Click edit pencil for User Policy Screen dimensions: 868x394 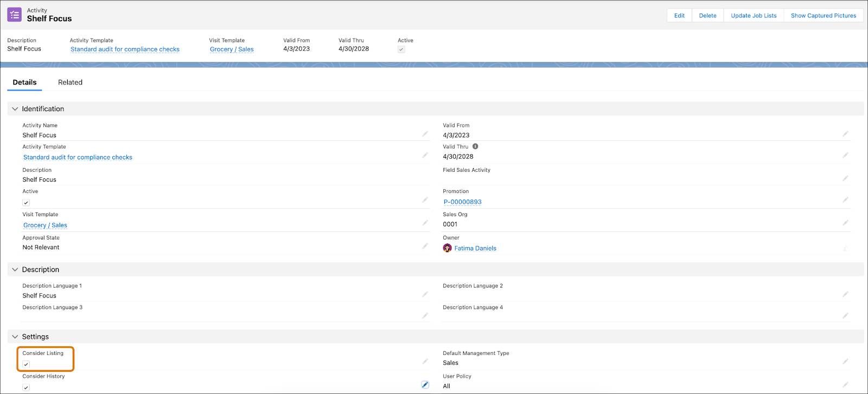pos(845,385)
